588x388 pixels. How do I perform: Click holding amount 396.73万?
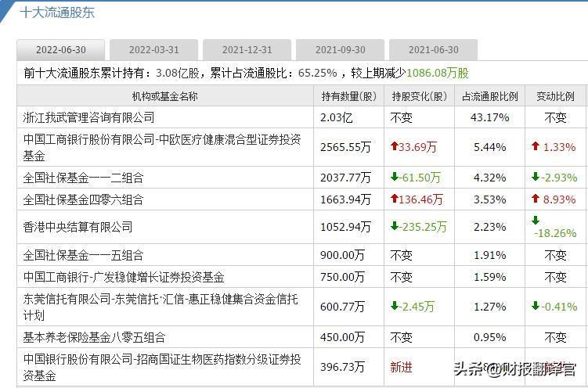(x=342, y=367)
